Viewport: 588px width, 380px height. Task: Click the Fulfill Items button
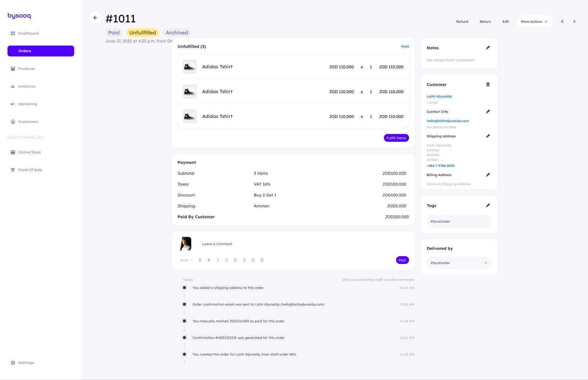coord(396,138)
